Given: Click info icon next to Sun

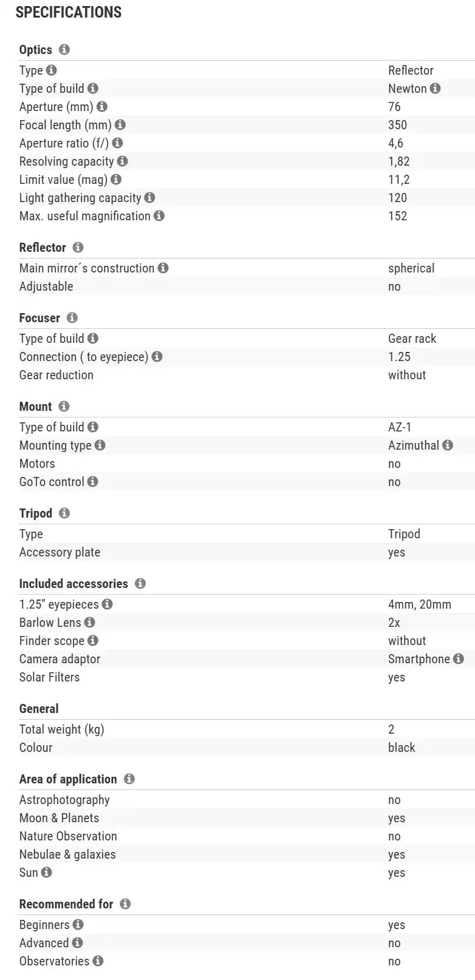Looking at the screenshot, I should [x=47, y=873].
